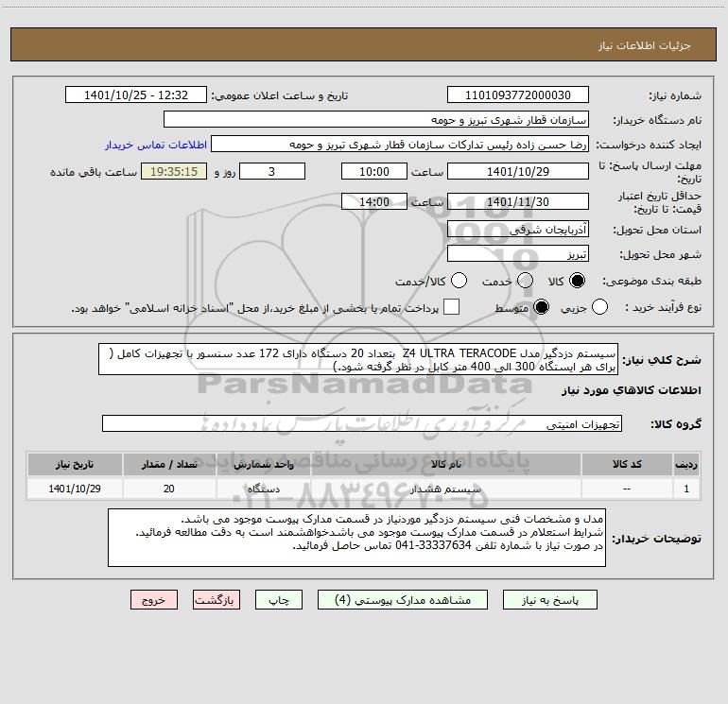728x704 pixels.
Task: Toggle the اسناد خزانه اسلامی payment checkbox
Action: click(x=451, y=307)
